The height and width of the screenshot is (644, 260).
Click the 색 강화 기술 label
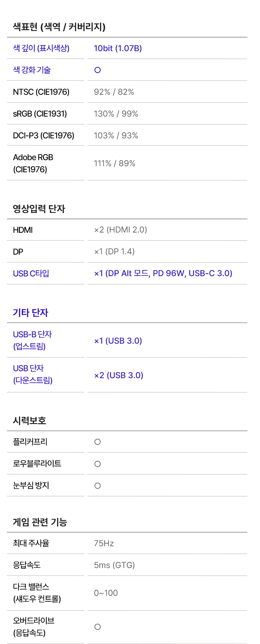tap(32, 70)
